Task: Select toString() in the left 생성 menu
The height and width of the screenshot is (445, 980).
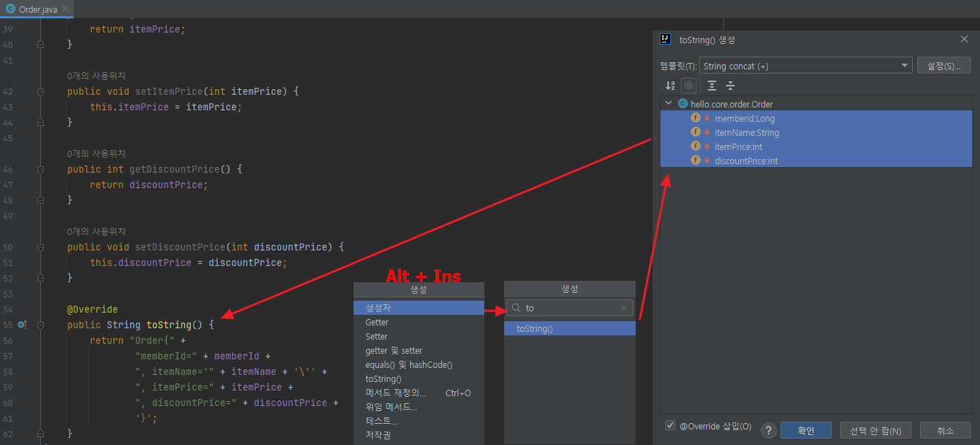Action: (419, 378)
